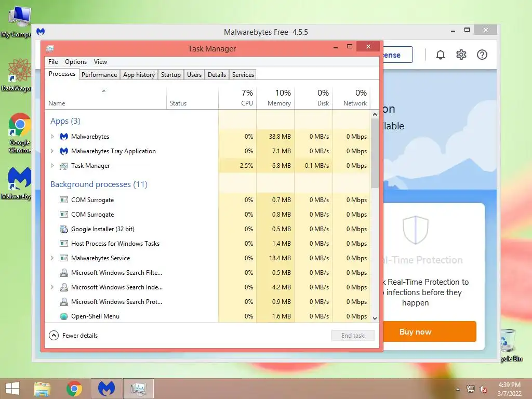Viewport: 532px width, 399px height.
Task: Click the first COM Surrogate (0.7 MB) icon
Action: (x=64, y=200)
